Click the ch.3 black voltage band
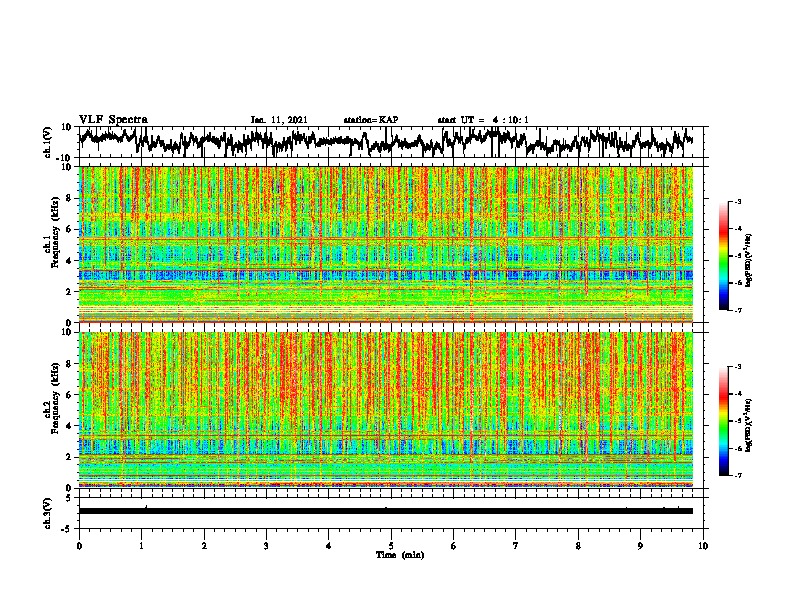The width and height of the screenshot is (792, 612). [386, 511]
